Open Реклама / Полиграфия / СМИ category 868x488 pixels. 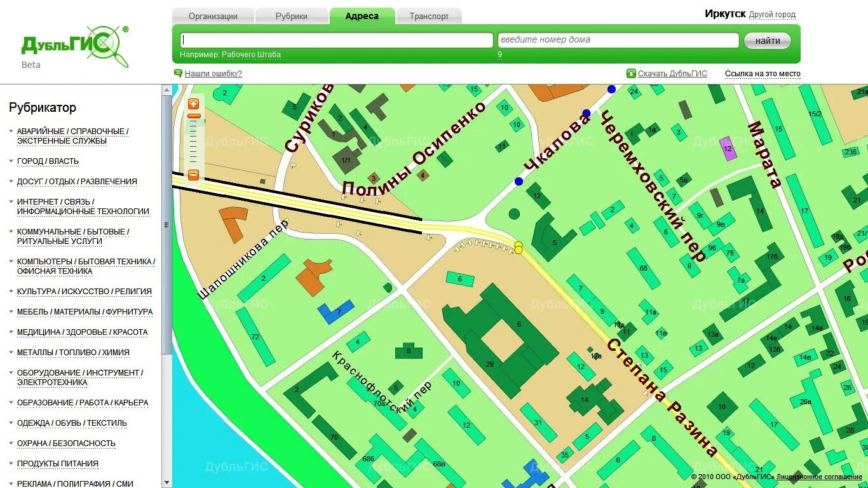[75, 484]
